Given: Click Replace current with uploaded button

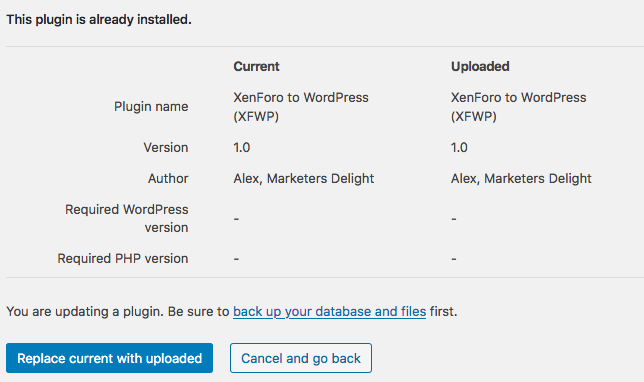Looking at the screenshot, I should (109, 358).
